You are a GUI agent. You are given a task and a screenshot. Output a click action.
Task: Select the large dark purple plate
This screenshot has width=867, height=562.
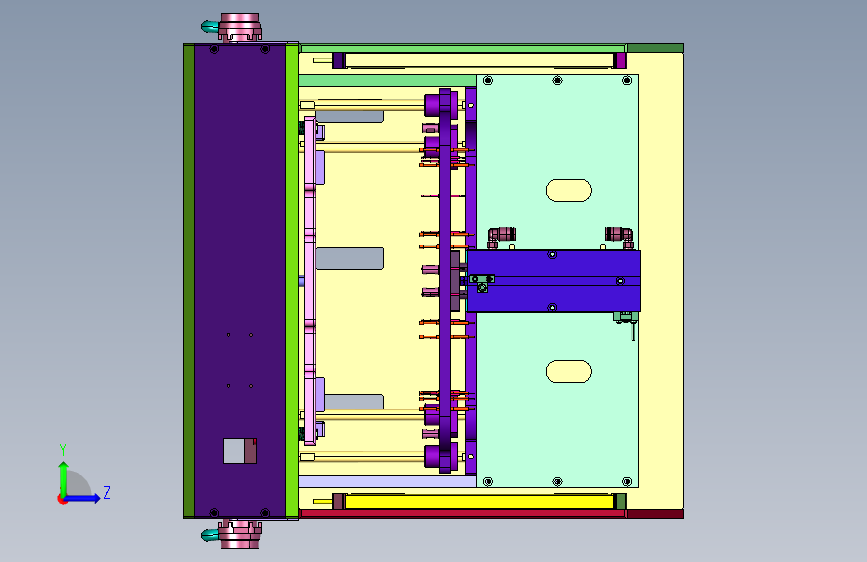[x=240, y=281]
